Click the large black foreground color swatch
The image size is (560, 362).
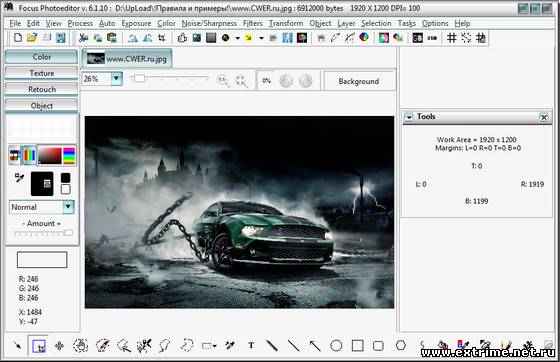[x=42, y=184]
